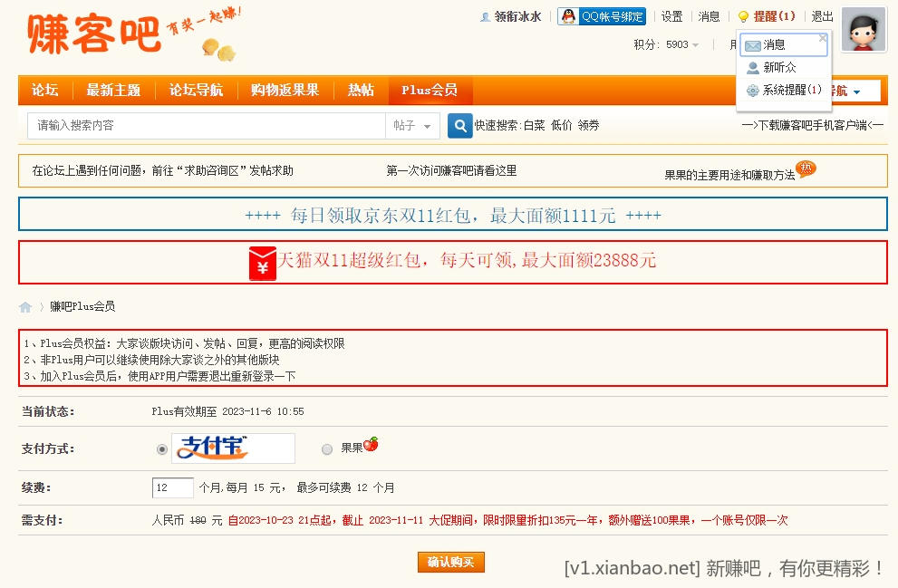Click the red envelope ¥ icon
The height and width of the screenshot is (588, 898).
coord(262,264)
